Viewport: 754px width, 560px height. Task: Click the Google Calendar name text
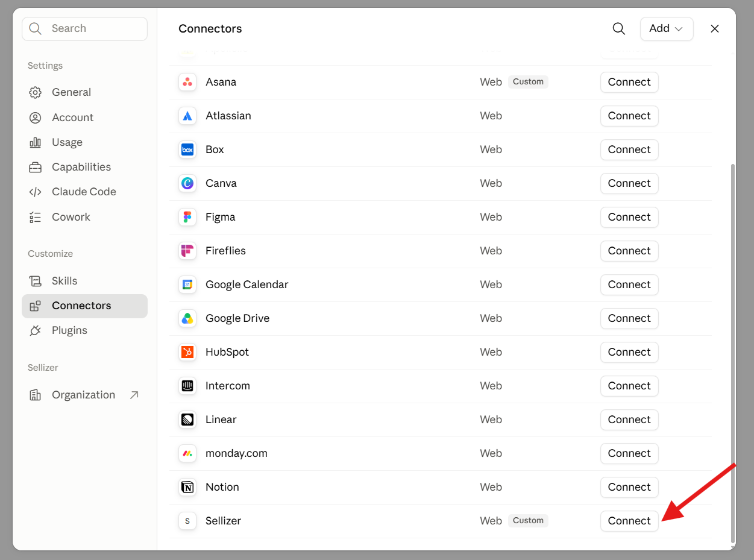(247, 285)
